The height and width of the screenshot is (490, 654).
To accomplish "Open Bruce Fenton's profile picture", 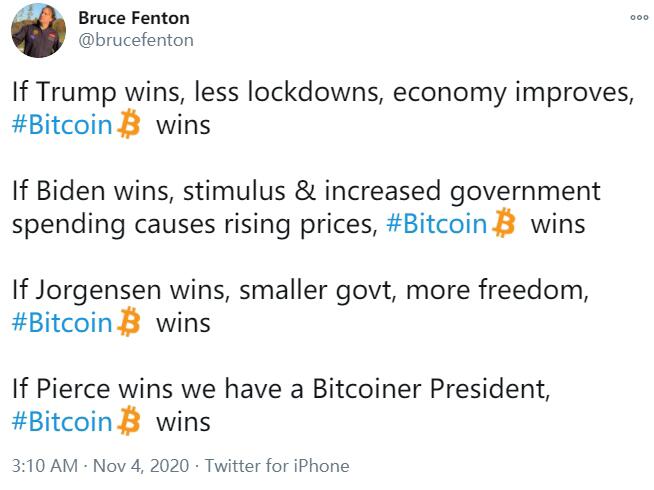I will (x=38, y=30).
